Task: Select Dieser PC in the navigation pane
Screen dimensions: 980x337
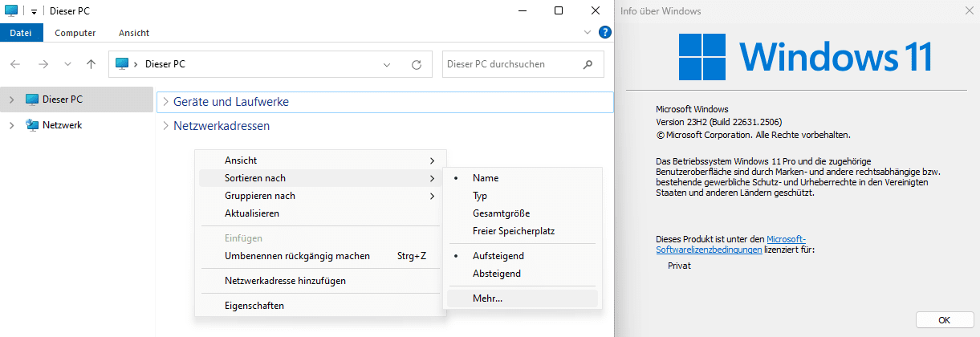Action: pos(76,99)
